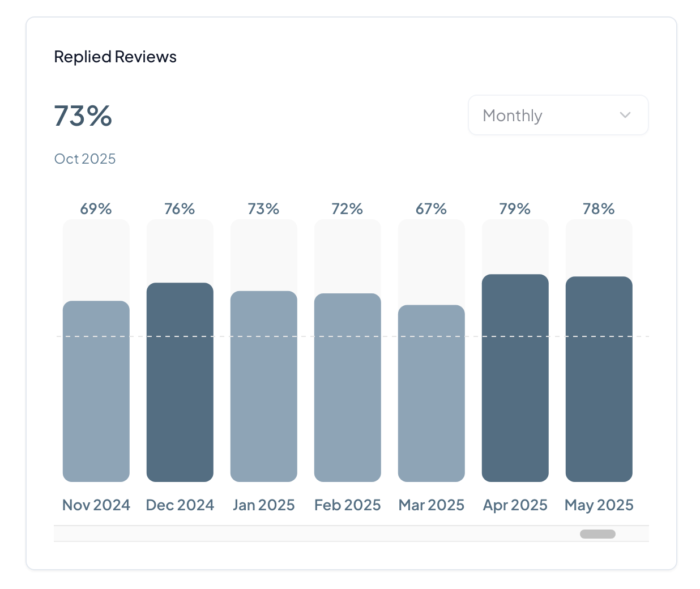Open the Monthly period dropdown
Image resolution: width=700 pixels, height=589 pixels.
click(x=557, y=116)
